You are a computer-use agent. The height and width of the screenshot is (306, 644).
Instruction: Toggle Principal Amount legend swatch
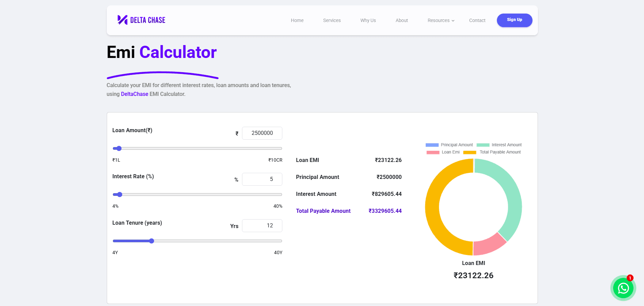click(x=432, y=145)
